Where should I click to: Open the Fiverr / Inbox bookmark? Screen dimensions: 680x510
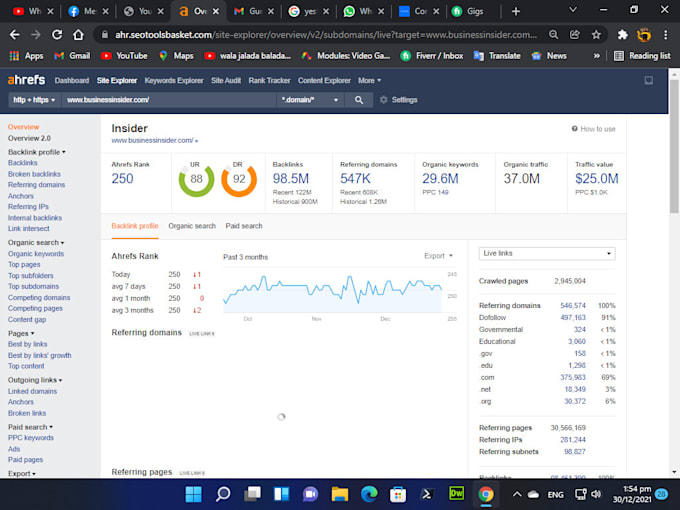(x=432, y=56)
